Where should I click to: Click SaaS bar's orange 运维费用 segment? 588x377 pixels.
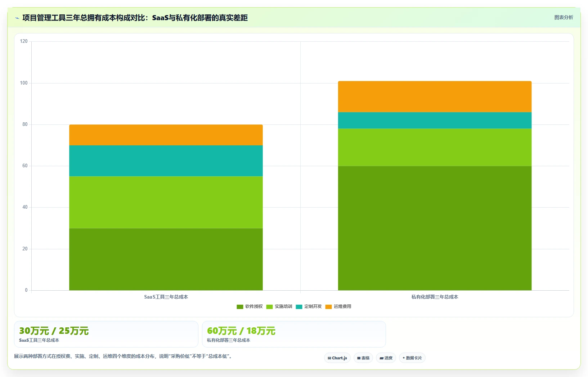click(166, 135)
